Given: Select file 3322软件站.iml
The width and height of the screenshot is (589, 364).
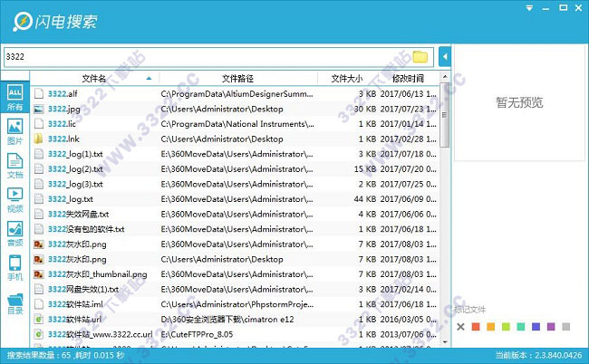Looking at the screenshot, I should tap(75, 304).
